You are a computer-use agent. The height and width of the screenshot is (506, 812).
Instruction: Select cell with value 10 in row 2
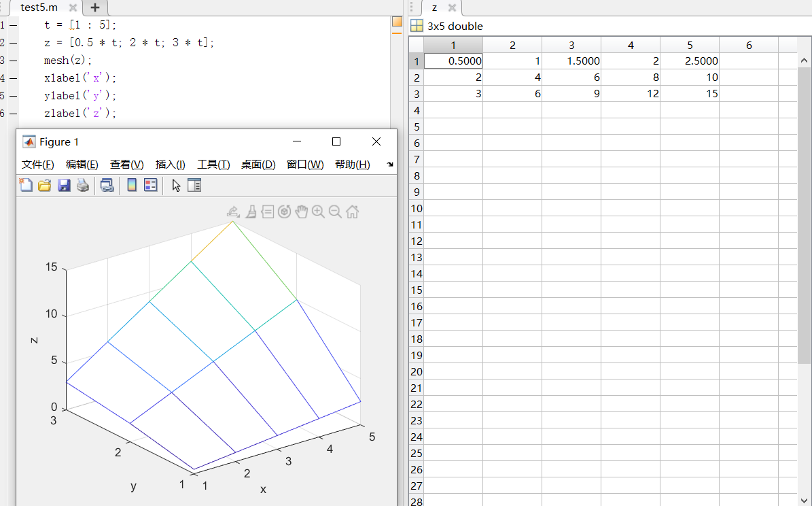pyautogui.click(x=689, y=78)
